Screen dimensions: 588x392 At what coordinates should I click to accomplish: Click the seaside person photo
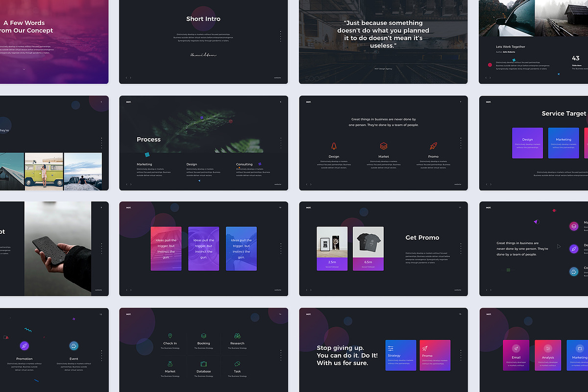(x=83, y=171)
